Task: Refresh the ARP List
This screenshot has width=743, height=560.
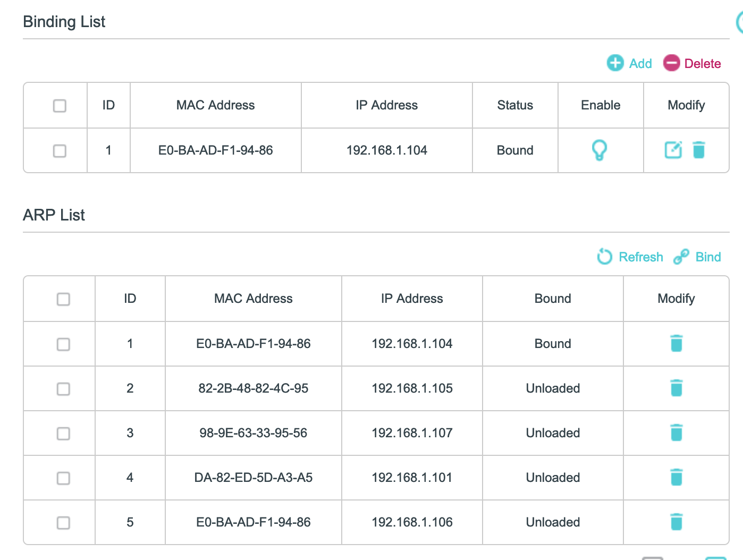Action: (x=630, y=257)
